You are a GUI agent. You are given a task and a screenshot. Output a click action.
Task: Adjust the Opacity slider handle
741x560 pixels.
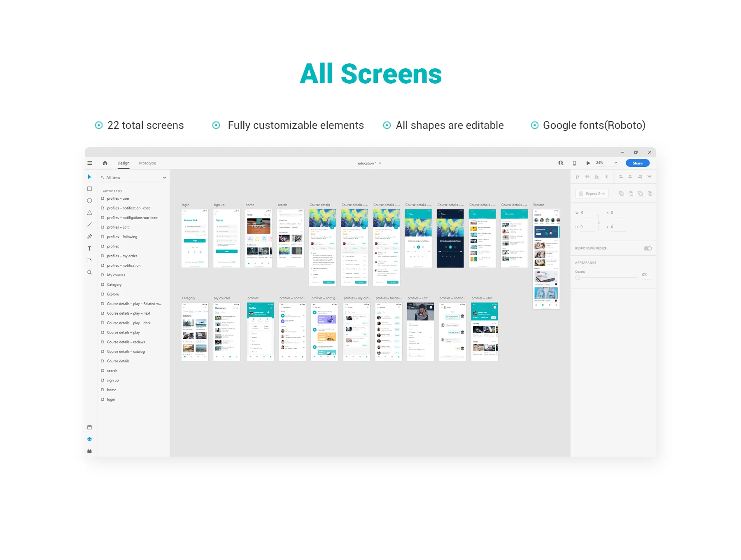(x=578, y=278)
